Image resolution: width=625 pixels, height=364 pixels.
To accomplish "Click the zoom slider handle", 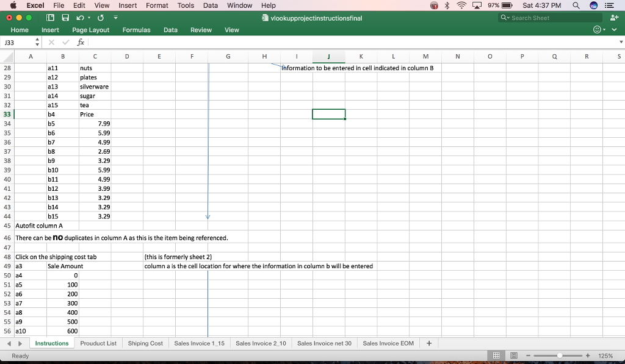I will click(560, 355).
